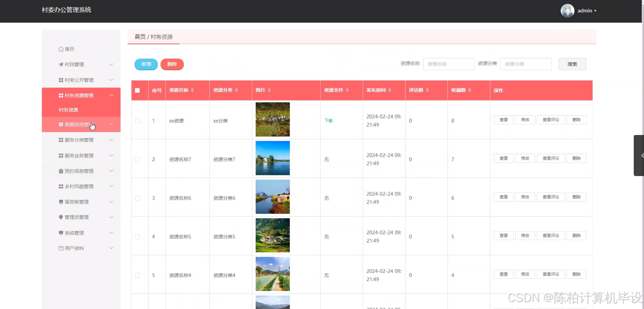Download the xx资源 file via 下载
This screenshot has height=309, width=644.
point(329,121)
